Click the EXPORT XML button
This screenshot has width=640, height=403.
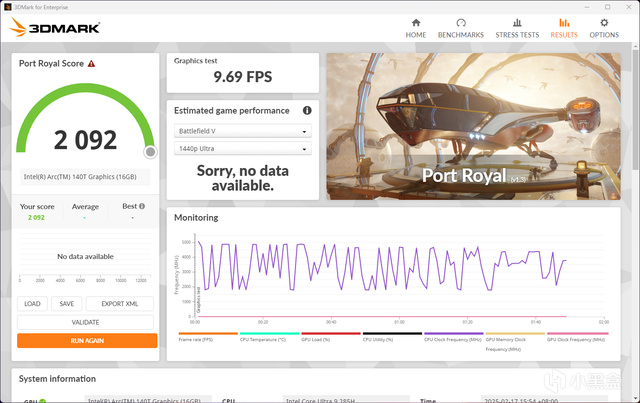click(x=120, y=304)
